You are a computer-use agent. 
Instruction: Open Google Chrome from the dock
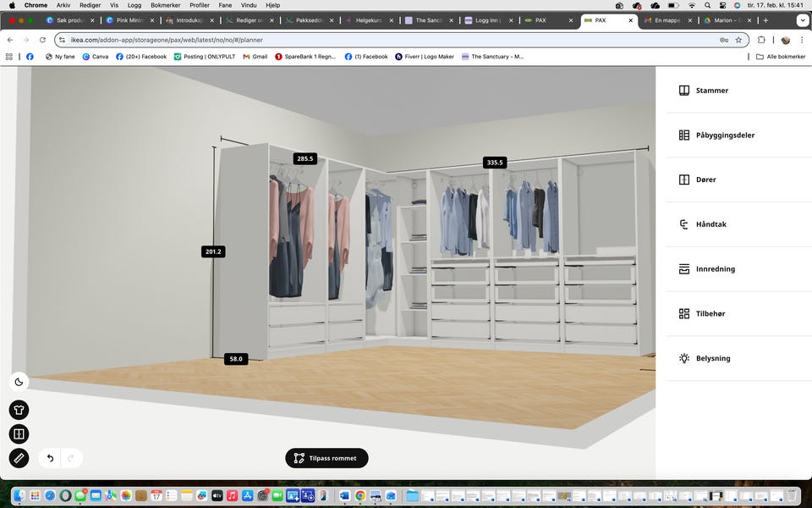(360, 495)
